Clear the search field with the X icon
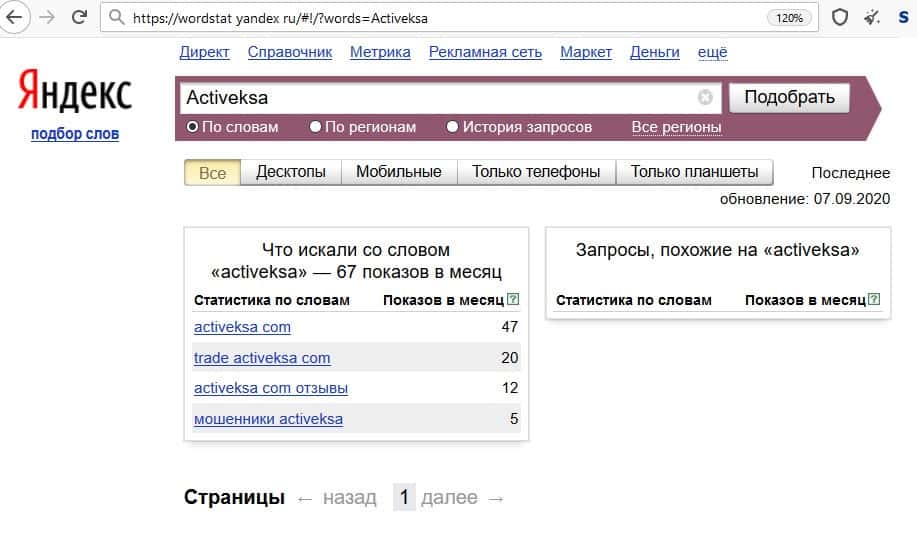Screen dimensions: 917x540 pos(705,98)
